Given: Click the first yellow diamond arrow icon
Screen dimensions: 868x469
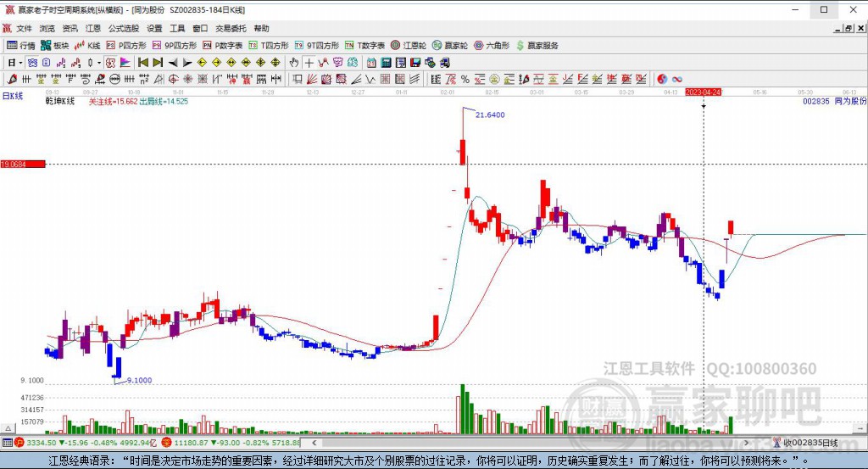Looking at the screenshot, I should (202, 63).
